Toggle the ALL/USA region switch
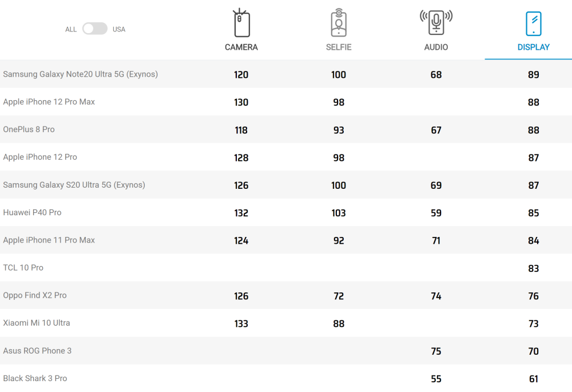The width and height of the screenshot is (572, 392). point(95,29)
